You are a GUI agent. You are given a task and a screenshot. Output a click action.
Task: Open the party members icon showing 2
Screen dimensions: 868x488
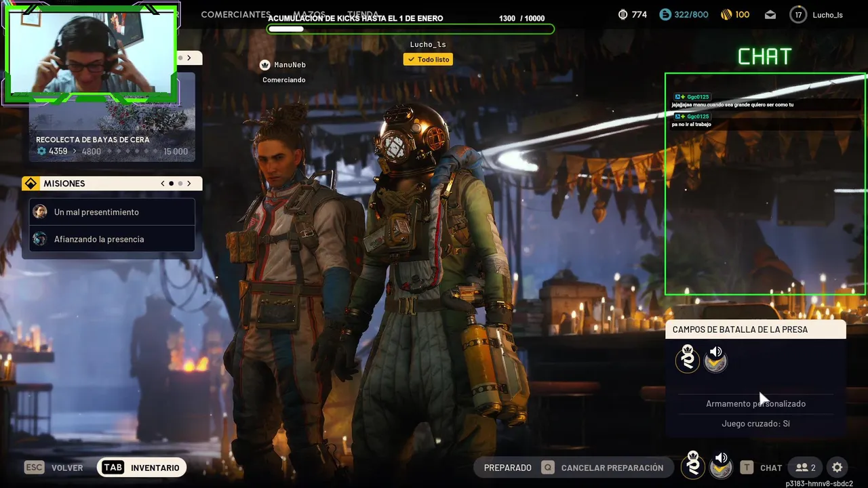tap(806, 468)
